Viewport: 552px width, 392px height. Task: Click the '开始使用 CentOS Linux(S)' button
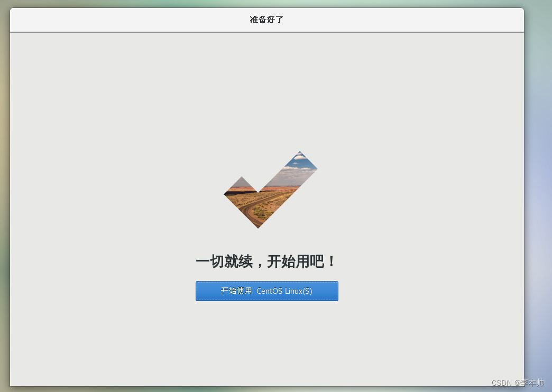pyautogui.click(x=267, y=291)
